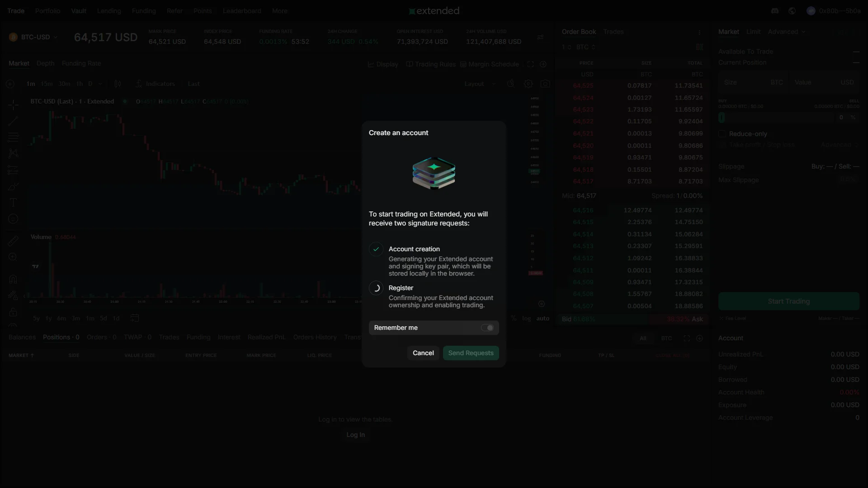Image resolution: width=868 pixels, height=488 pixels.
Task: Expand the chart timeframe dropdown arrow
Action: pyautogui.click(x=100, y=84)
